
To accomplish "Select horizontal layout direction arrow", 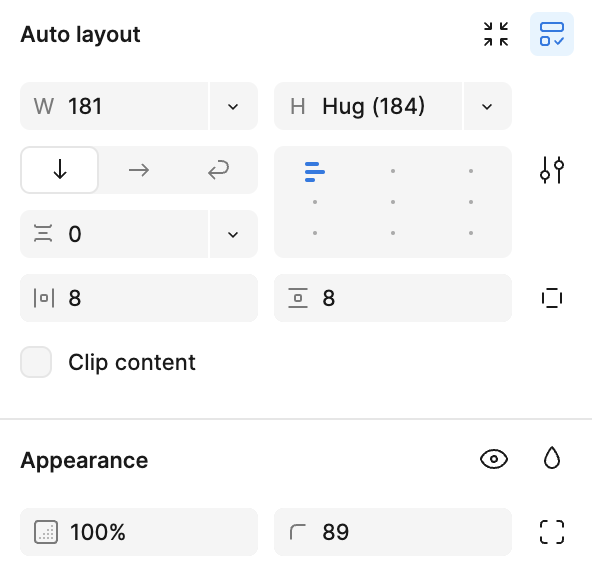I will click(x=139, y=170).
